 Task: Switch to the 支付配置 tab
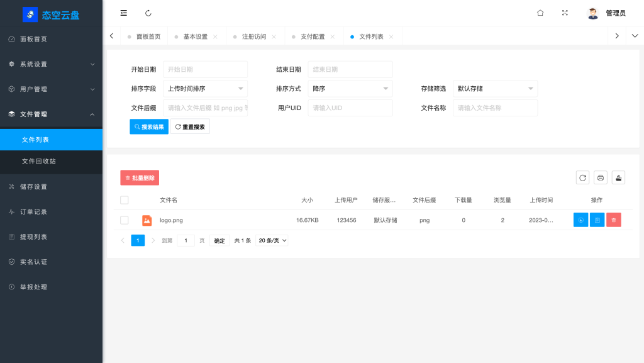point(313,36)
